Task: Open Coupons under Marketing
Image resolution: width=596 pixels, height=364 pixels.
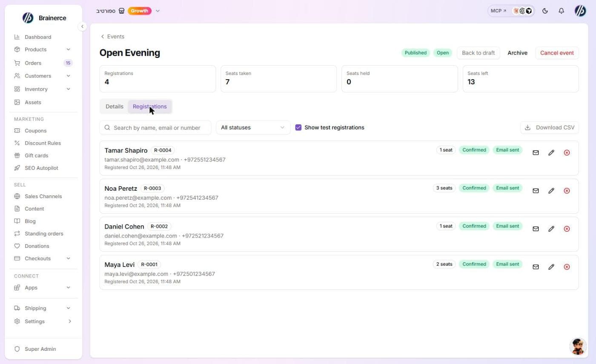Action: 43,131
